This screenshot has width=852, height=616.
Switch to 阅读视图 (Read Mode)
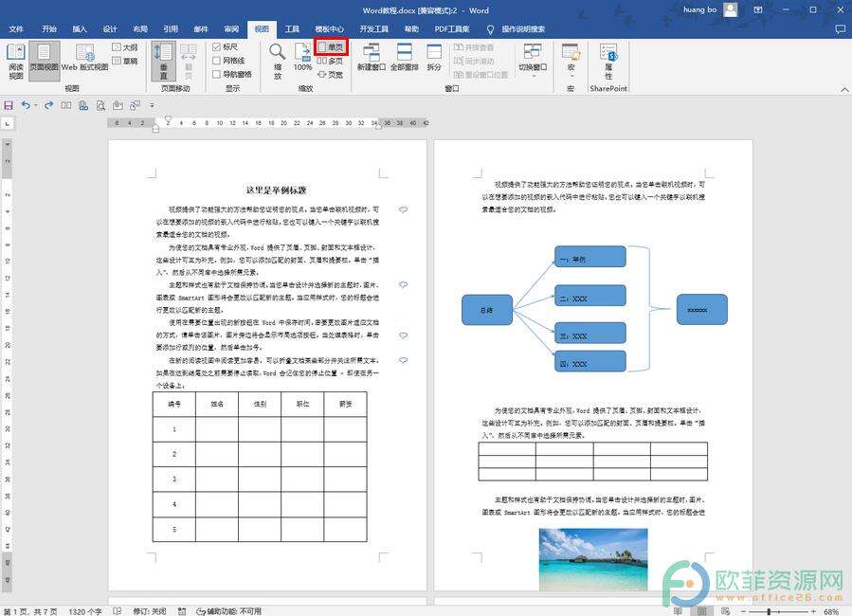16,61
